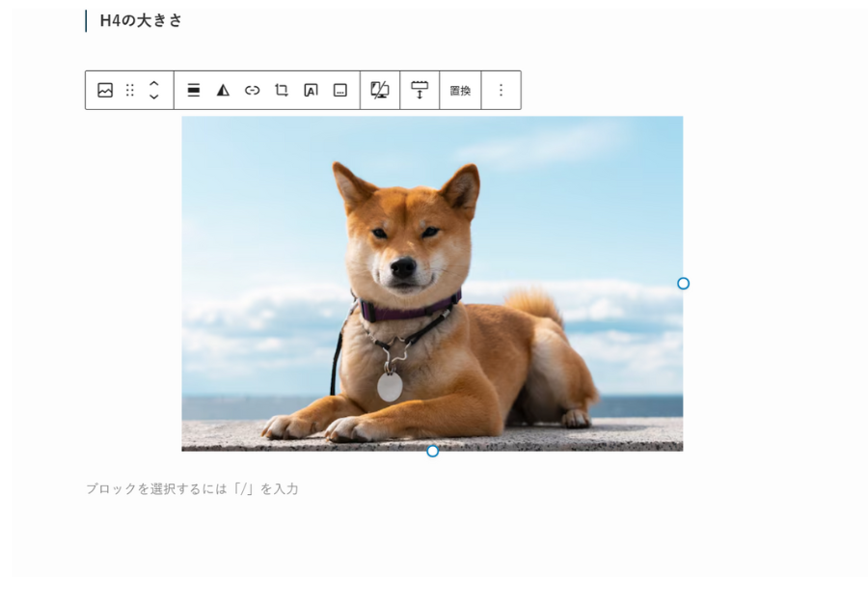Move the image block down one position
Screen dimensions: 868x608
(153, 96)
